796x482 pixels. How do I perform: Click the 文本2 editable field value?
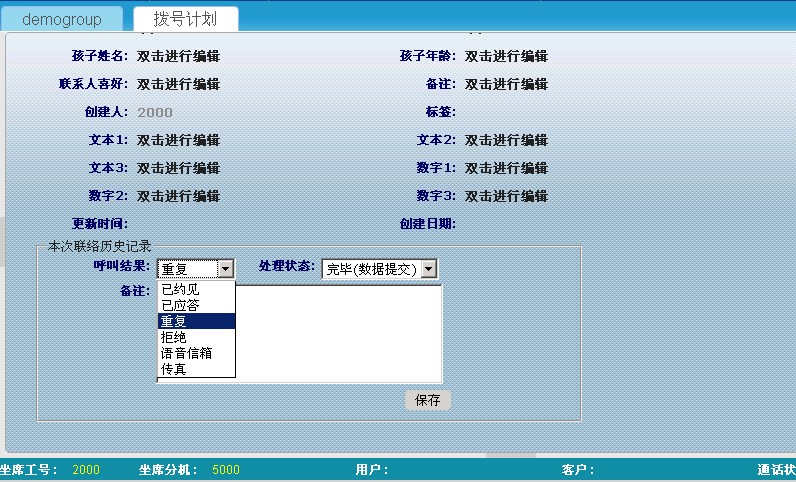[x=506, y=140]
